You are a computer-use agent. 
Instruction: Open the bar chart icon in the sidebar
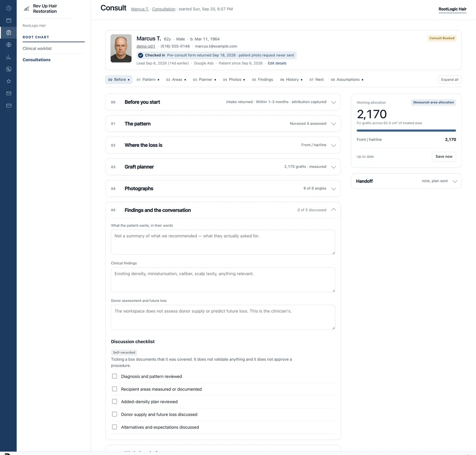click(x=9, y=57)
